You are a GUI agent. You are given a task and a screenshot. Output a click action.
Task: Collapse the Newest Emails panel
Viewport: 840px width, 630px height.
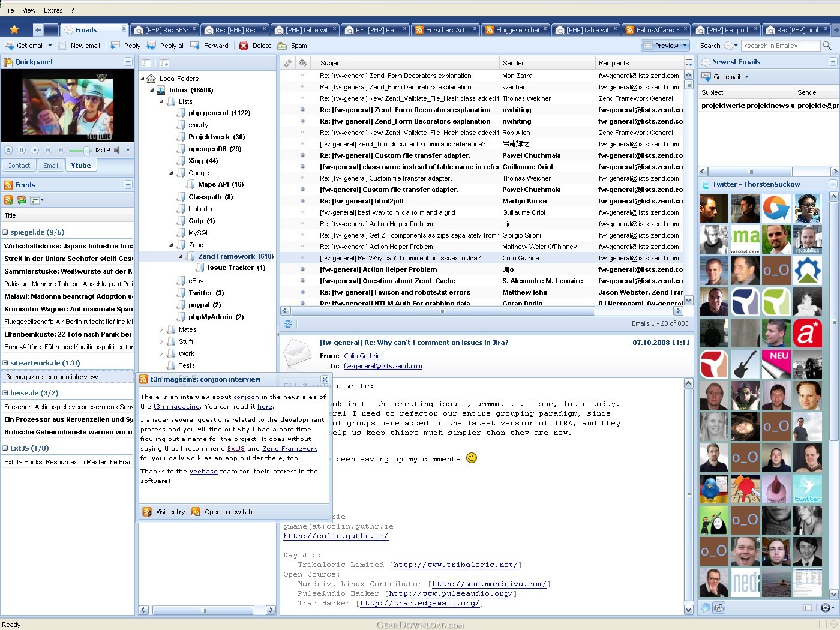pos(833,62)
